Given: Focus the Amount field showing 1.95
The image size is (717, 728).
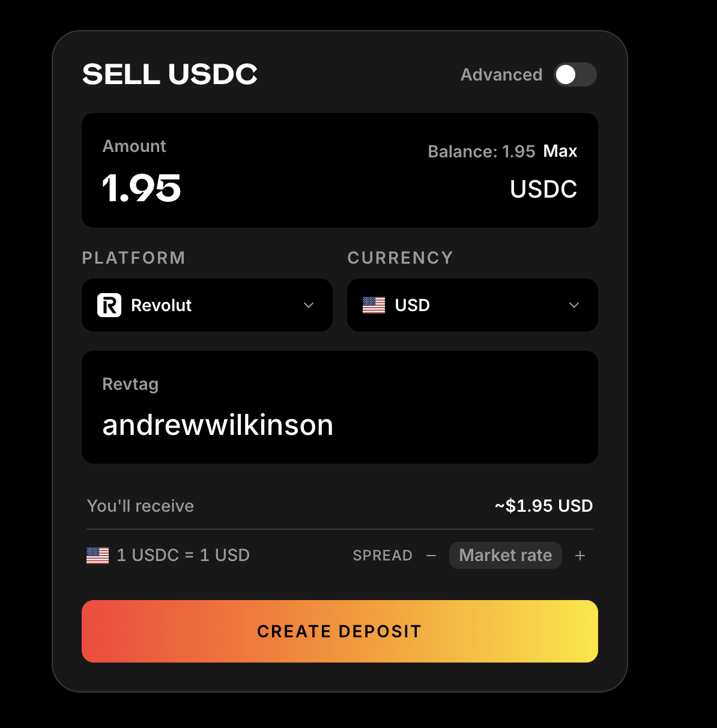Looking at the screenshot, I should point(141,189).
